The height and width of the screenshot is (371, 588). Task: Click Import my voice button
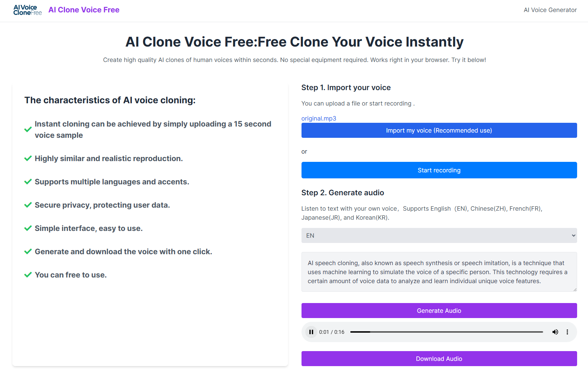tap(439, 130)
